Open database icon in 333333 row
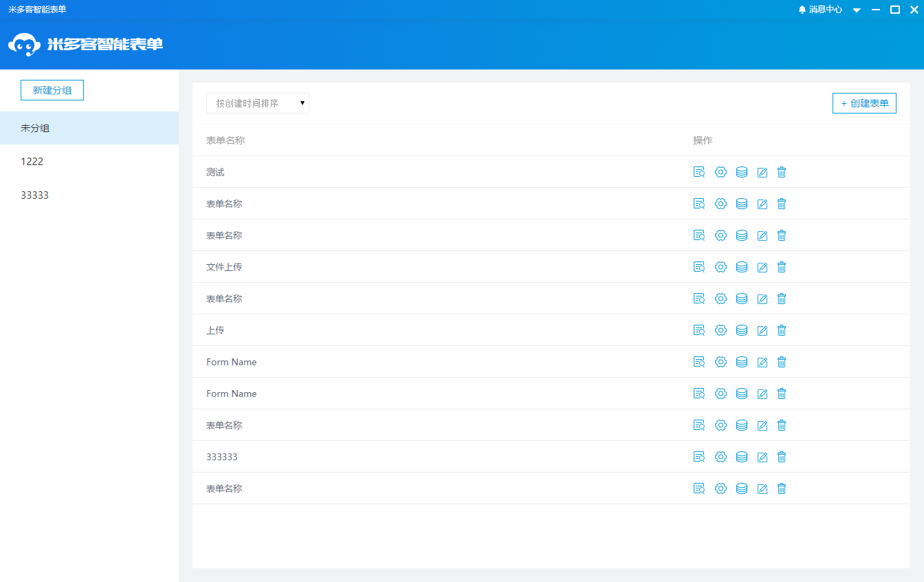 click(x=742, y=457)
